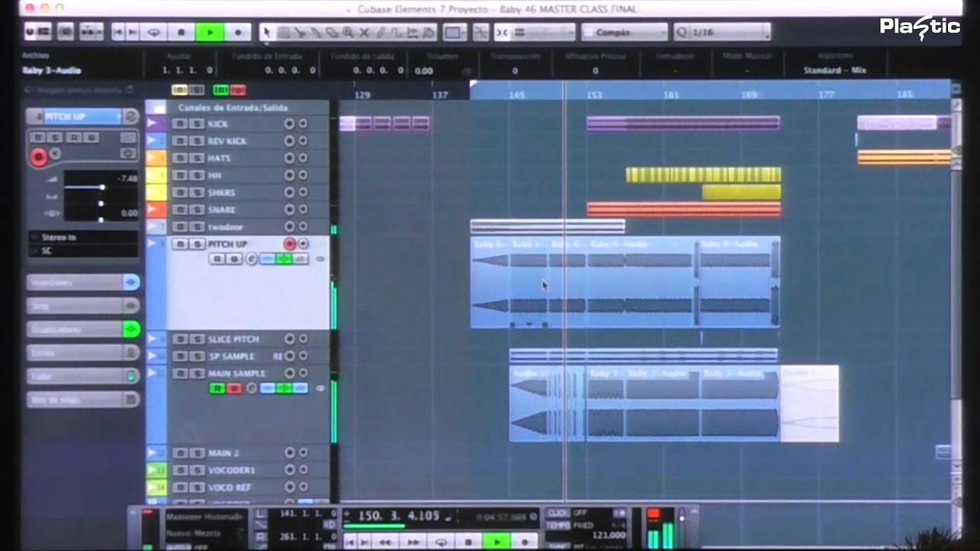The height and width of the screenshot is (551, 980).
Task: Solo the SNARE track
Action: click(x=197, y=210)
